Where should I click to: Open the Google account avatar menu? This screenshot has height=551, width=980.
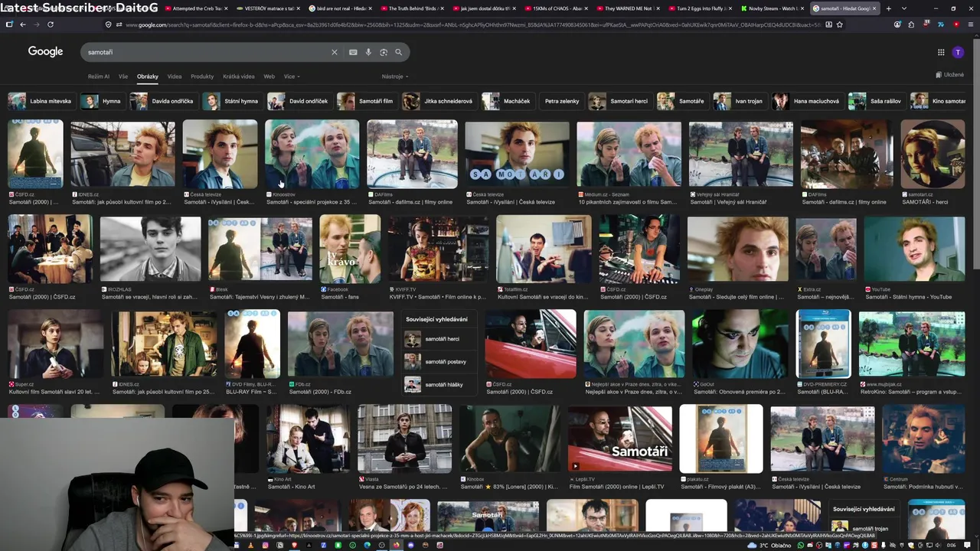[x=958, y=52]
